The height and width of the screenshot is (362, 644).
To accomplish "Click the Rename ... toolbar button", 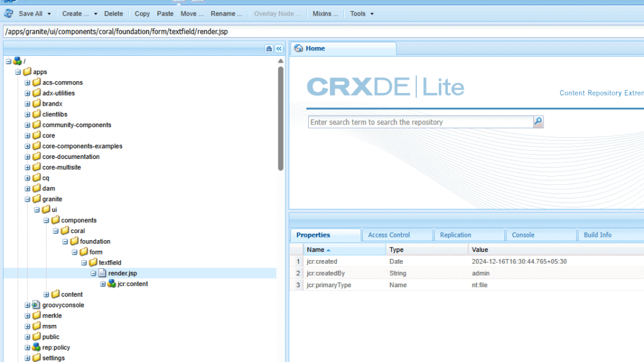I will [x=226, y=14].
